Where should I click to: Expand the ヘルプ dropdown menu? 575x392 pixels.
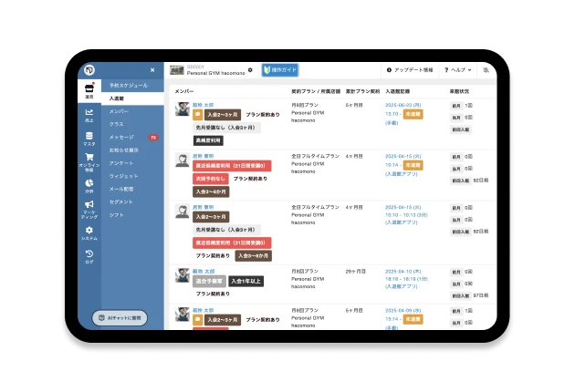tap(457, 70)
